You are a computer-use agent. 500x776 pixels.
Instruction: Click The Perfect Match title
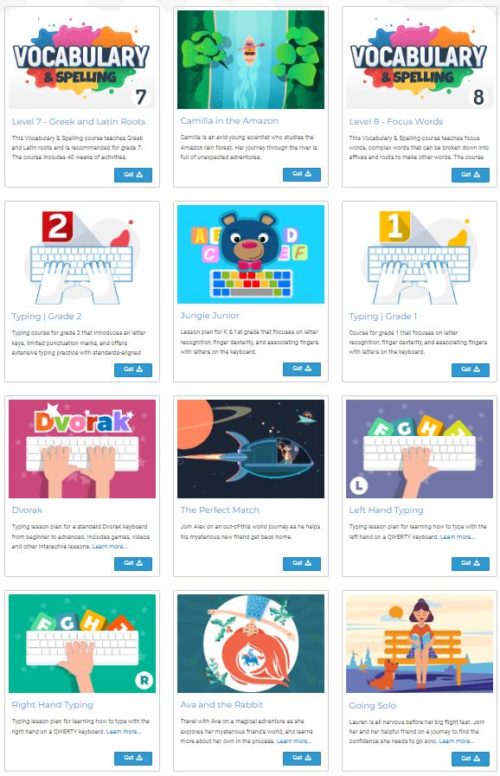click(x=219, y=510)
